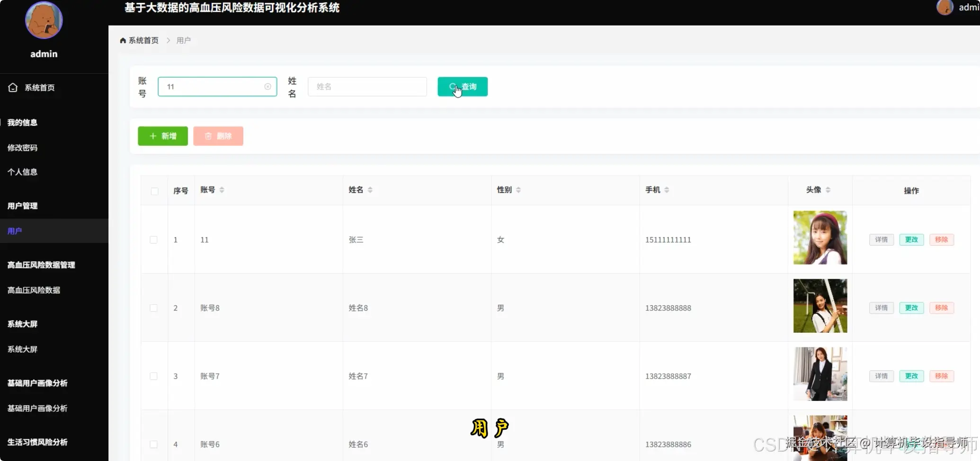Viewport: 980px width, 461px height.
Task: Click 张三's avatar photo in the table
Action: pos(820,238)
